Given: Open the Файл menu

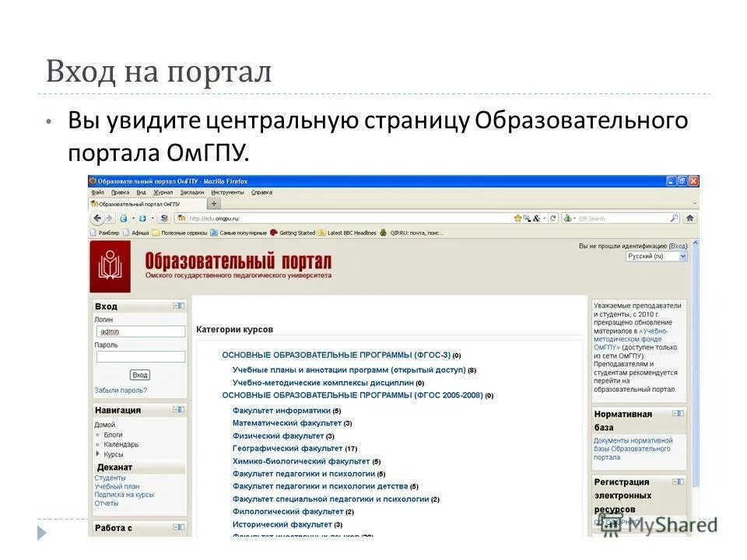Looking at the screenshot, I should click(x=98, y=192).
